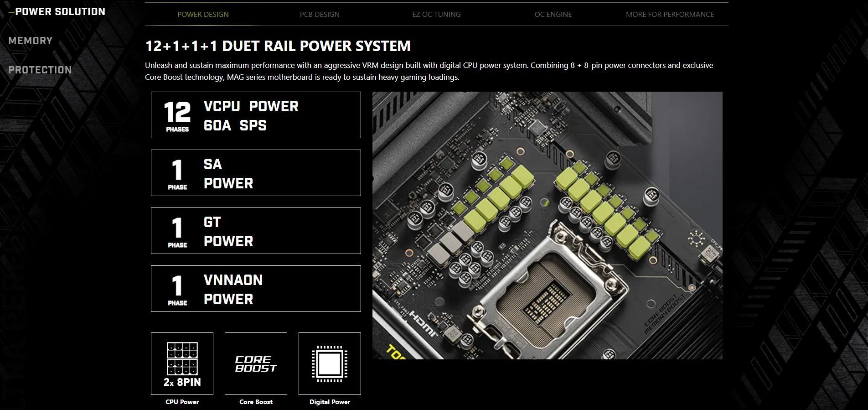Open the MEMORY sidebar section

(x=31, y=41)
